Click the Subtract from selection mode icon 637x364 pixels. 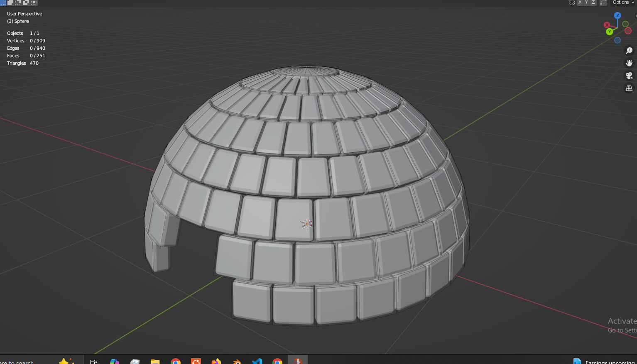click(x=18, y=2)
